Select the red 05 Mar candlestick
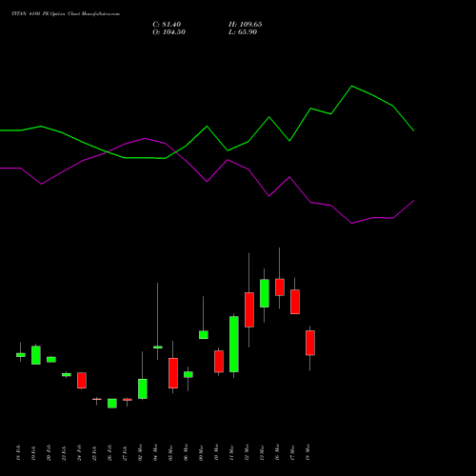 (173, 373)
